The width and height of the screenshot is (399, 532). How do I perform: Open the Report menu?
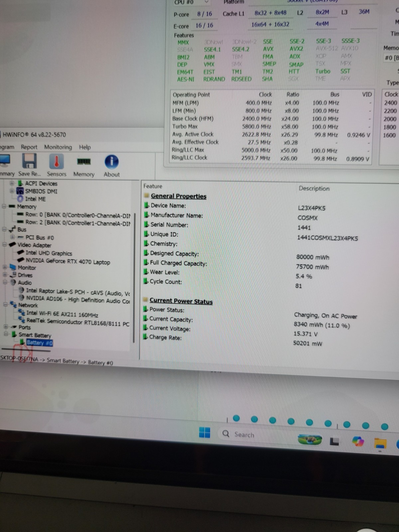(29, 147)
